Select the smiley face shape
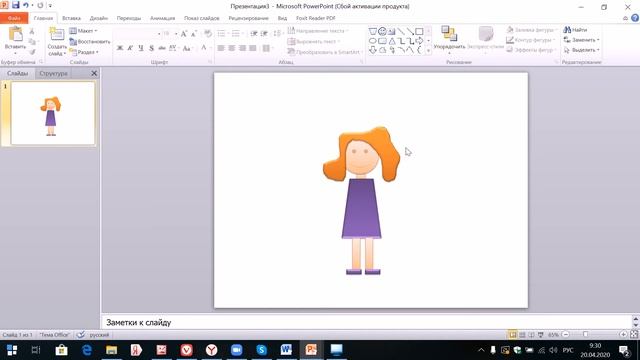 tap(382, 31)
